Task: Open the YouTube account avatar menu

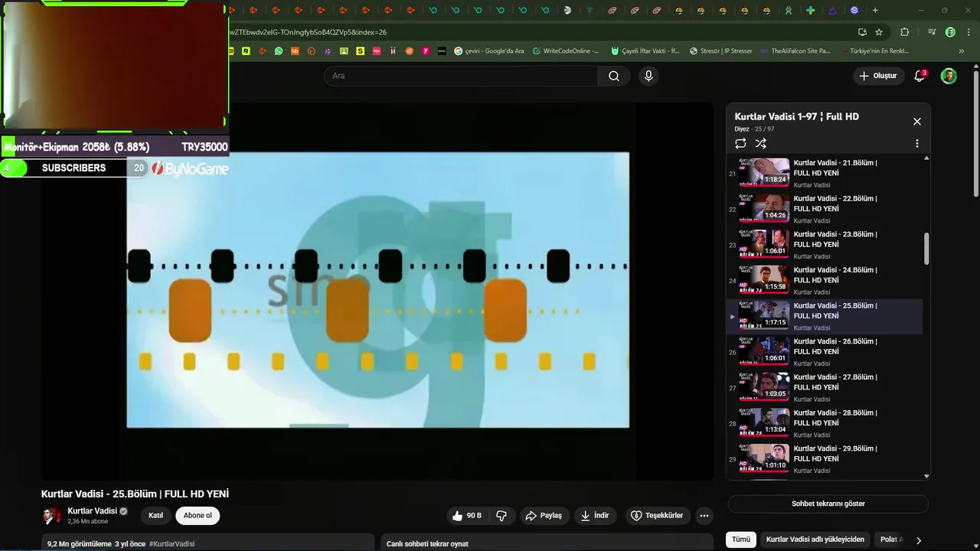Action: pyautogui.click(x=949, y=76)
